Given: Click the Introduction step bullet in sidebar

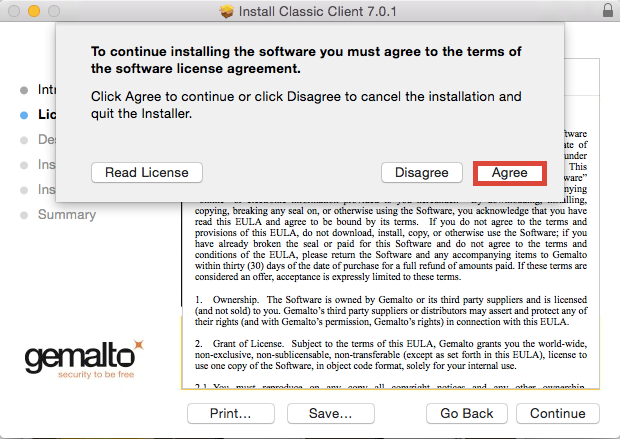Looking at the screenshot, I should click(24, 90).
